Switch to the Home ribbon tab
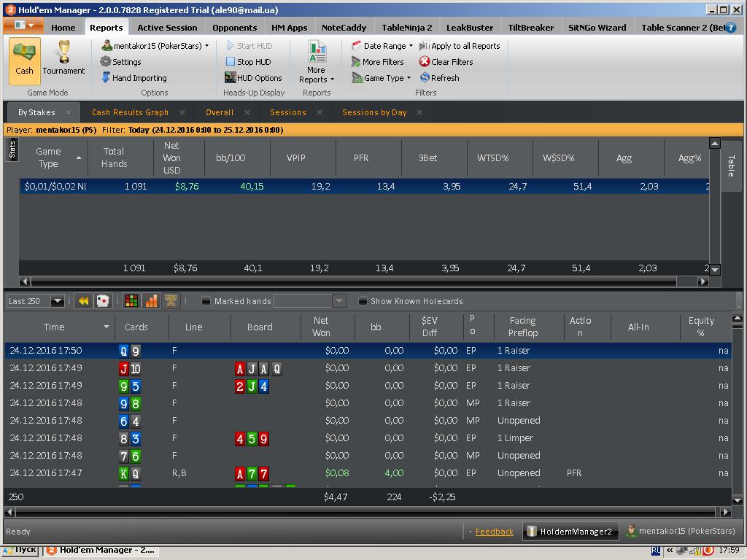The width and height of the screenshot is (747, 560). pyautogui.click(x=63, y=28)
